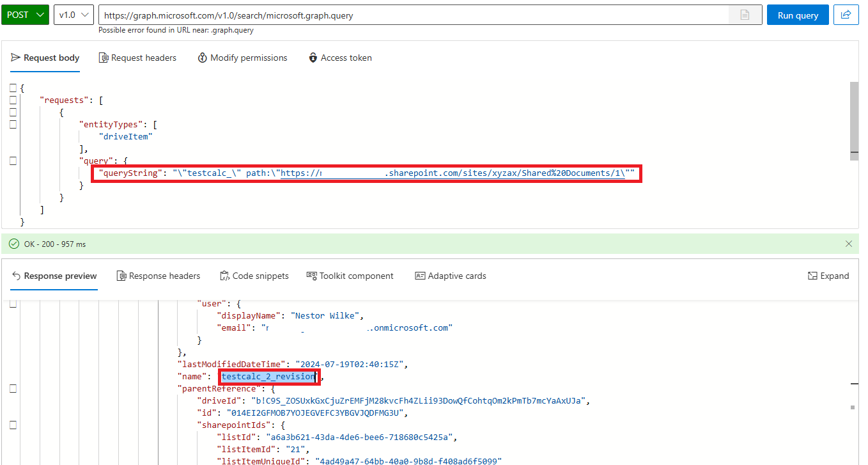The width and height of the screenshot is (868, 465).
Task: Click the OK - 200 - 957 ms status text
Action: click(55, 244)
